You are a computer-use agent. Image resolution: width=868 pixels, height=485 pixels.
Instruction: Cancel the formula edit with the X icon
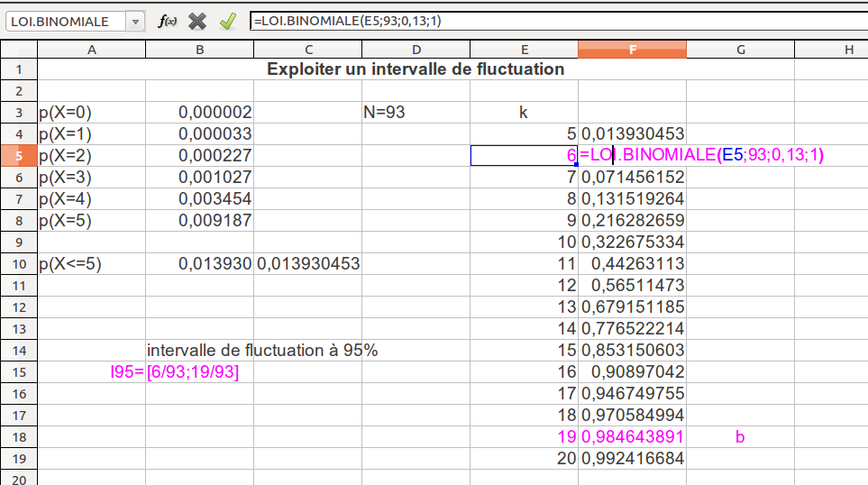pyautogui.click(x=196, y=22)
